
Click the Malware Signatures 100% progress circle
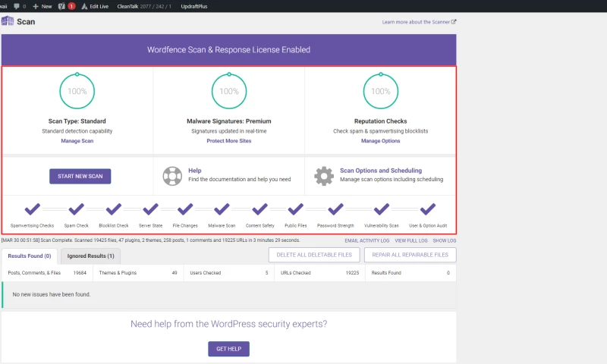(x=229, y=91)
